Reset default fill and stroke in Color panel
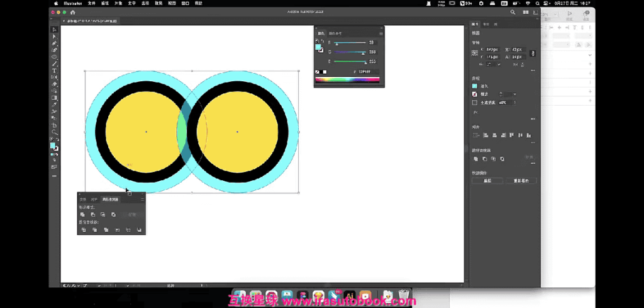The height and width of the screenshot is (308, 644). pos(317,41)
